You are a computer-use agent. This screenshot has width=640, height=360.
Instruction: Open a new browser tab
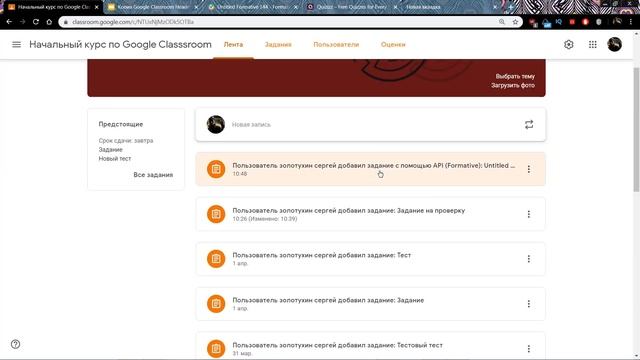[511, 7]
